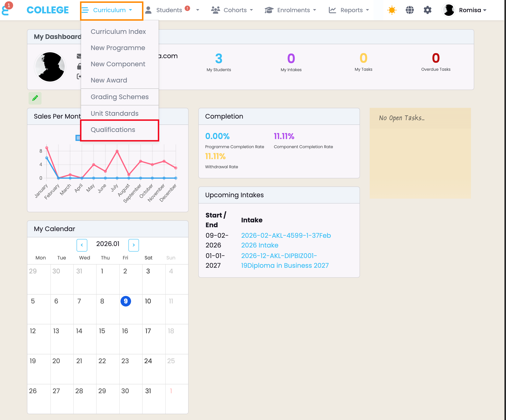Click the green pencil edit icon
The width and height of the screenshot is (506, 420).
coord(35,98)
